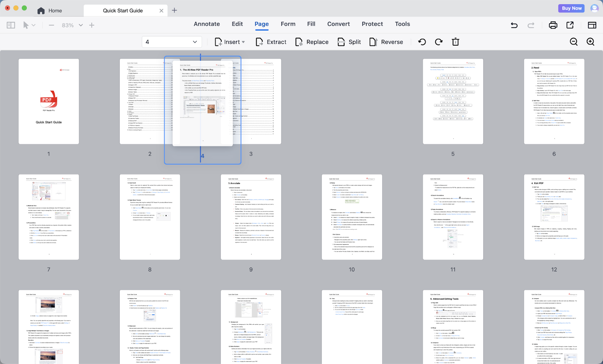This screenshot has width=603, height=364.
Task: Toggle the left sidebar panel
Action: click(x=11, y=25)
